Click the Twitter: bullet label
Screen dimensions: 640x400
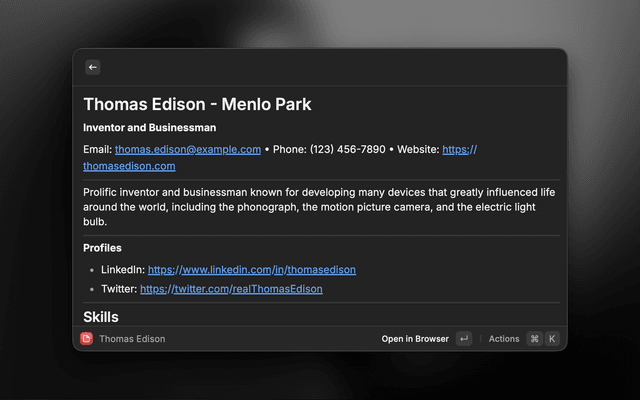click(x=119, y=289)
